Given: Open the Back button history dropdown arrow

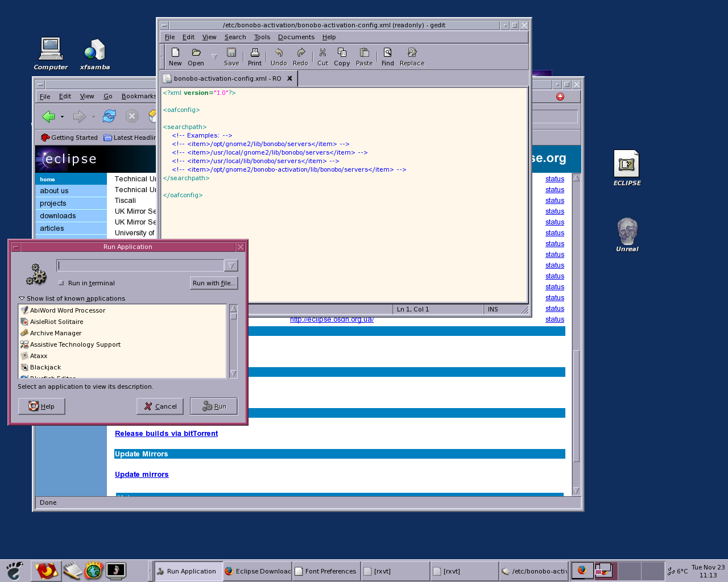Looking at the screenshot, I should [62, 117].
